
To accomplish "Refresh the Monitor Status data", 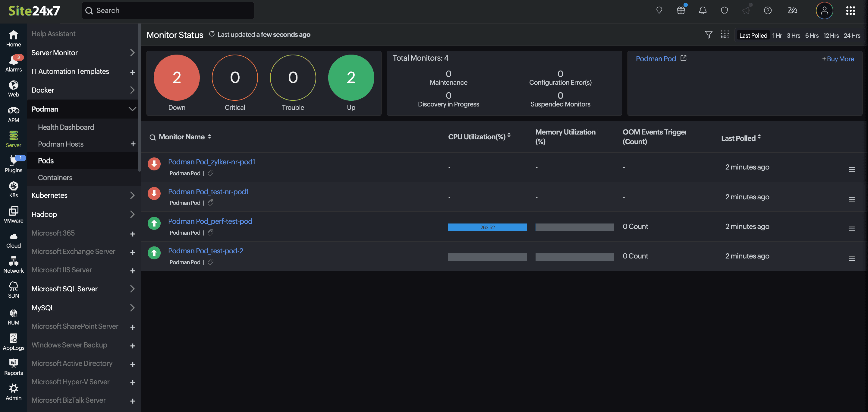I will 212,34.
